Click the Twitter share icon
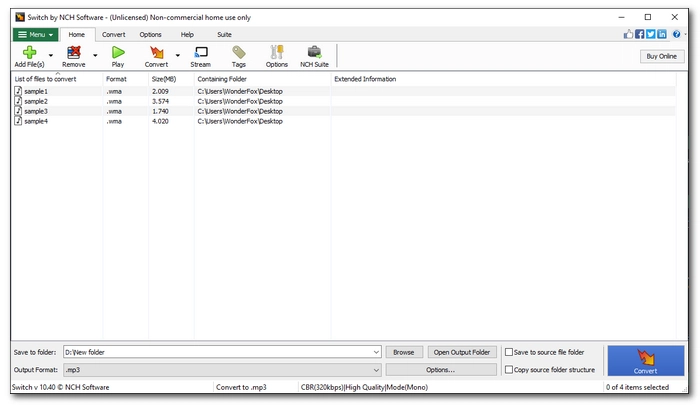 pos(650,34)
